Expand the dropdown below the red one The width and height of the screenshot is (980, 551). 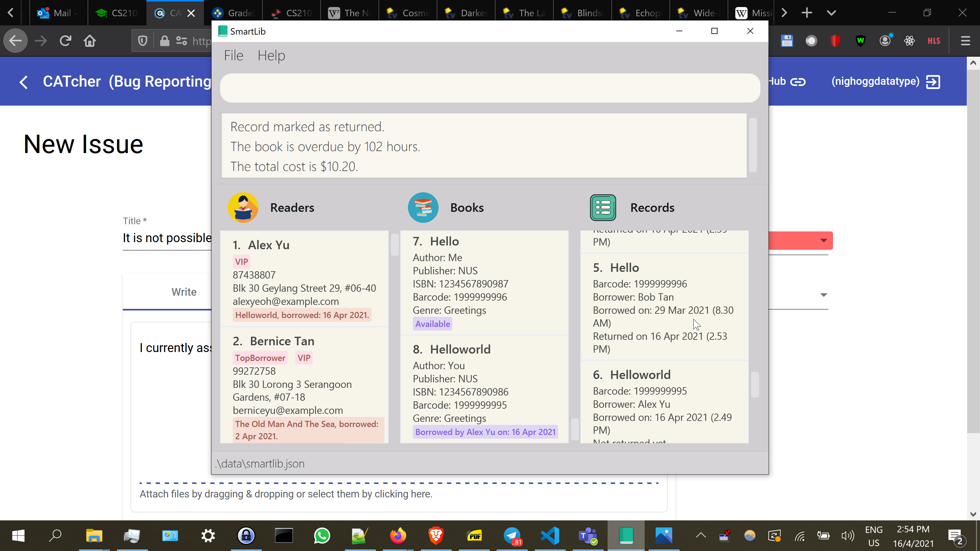(823, 295)
